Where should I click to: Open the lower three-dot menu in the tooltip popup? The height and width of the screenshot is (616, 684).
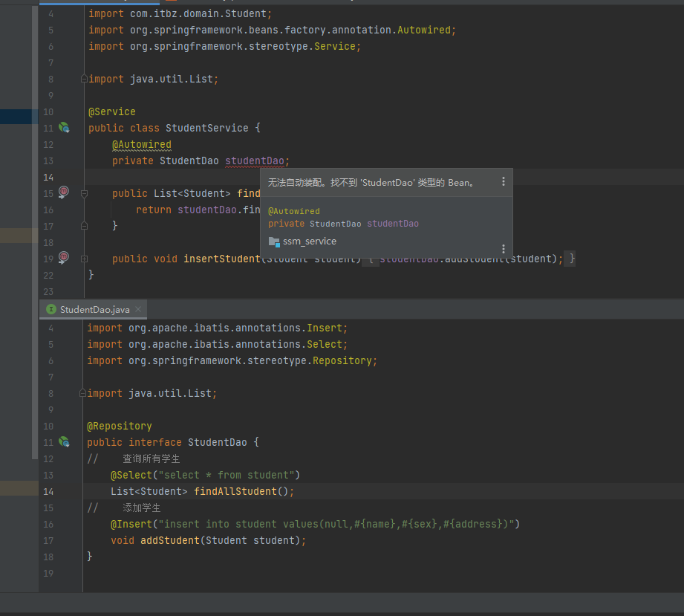tap(504, 249)
